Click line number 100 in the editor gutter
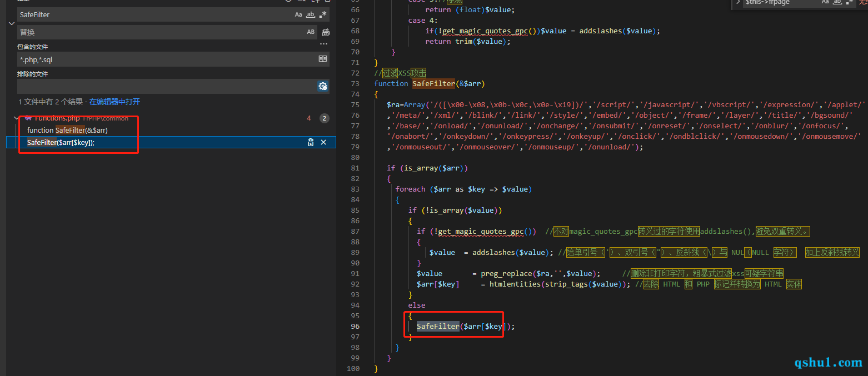Screen dimensions: 868x376 point(353,368)
